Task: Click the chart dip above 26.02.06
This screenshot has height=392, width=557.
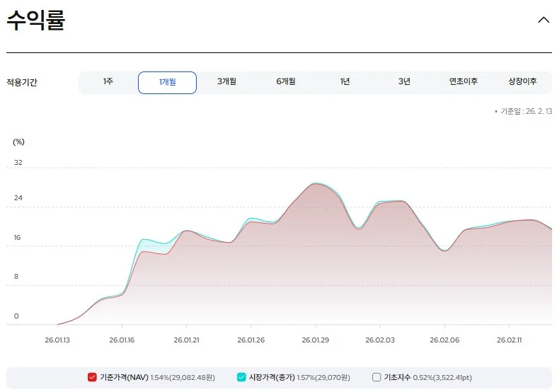Action: (444, 250)
